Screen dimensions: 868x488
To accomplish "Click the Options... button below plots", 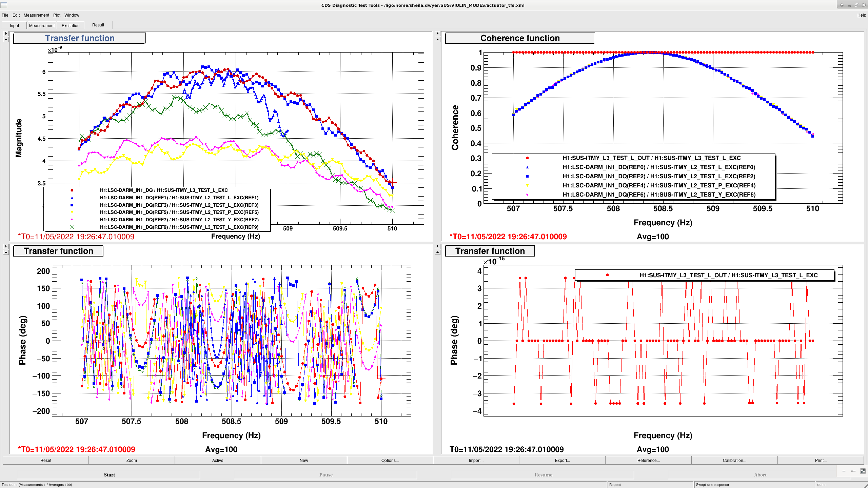I will pyautogui.click(x=390, y=460).
